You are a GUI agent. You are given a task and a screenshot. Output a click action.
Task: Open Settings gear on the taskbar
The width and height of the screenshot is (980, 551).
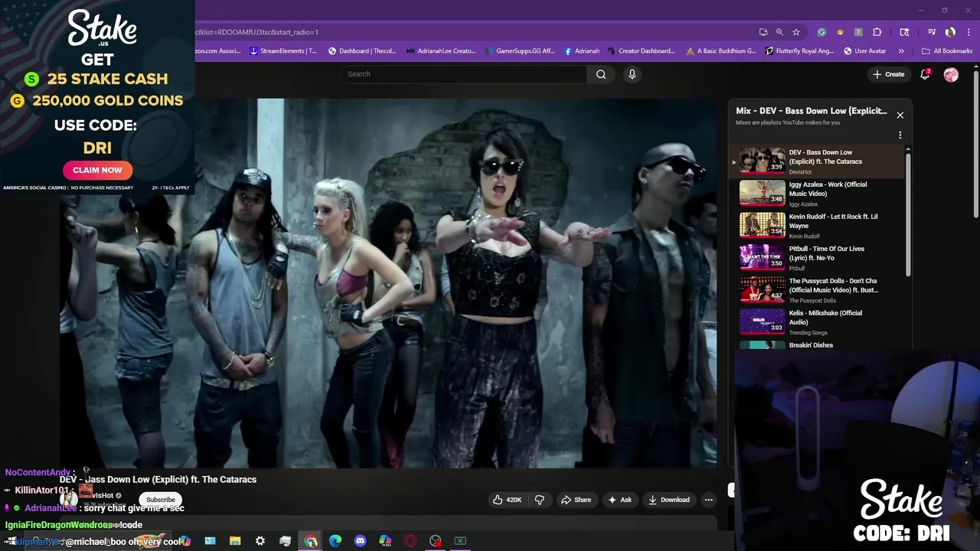pos(260,541)
